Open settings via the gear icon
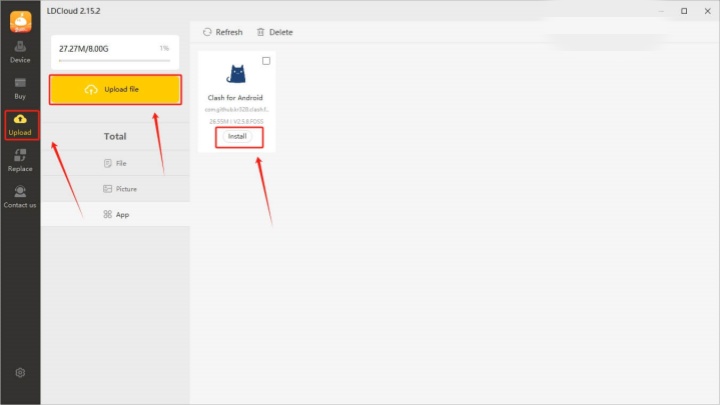The height and width of the screenshot is (405, 720). pyautogui.click(x=20, y=373)
